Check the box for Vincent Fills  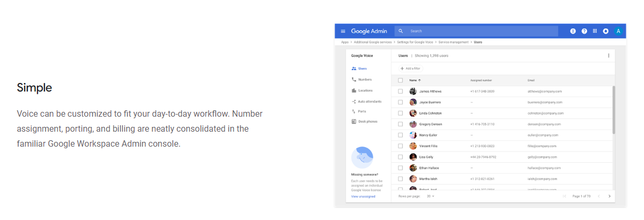[x=400, y=146]
